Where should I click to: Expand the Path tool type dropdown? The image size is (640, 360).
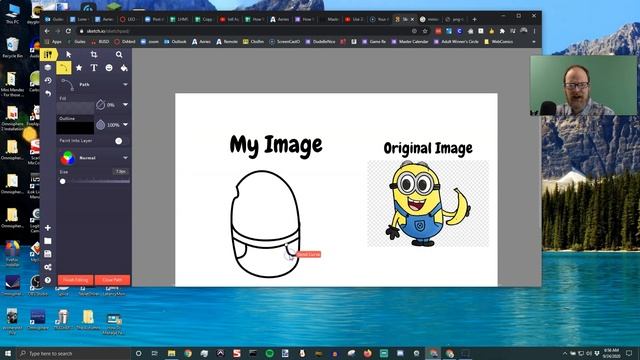(125, 84)
